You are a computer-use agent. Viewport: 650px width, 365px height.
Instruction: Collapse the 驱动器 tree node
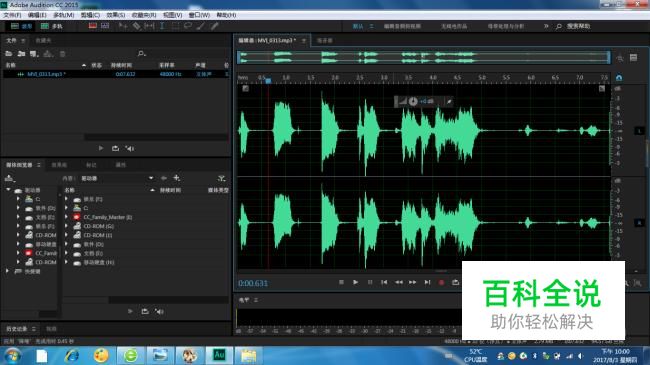coord(8,190)
